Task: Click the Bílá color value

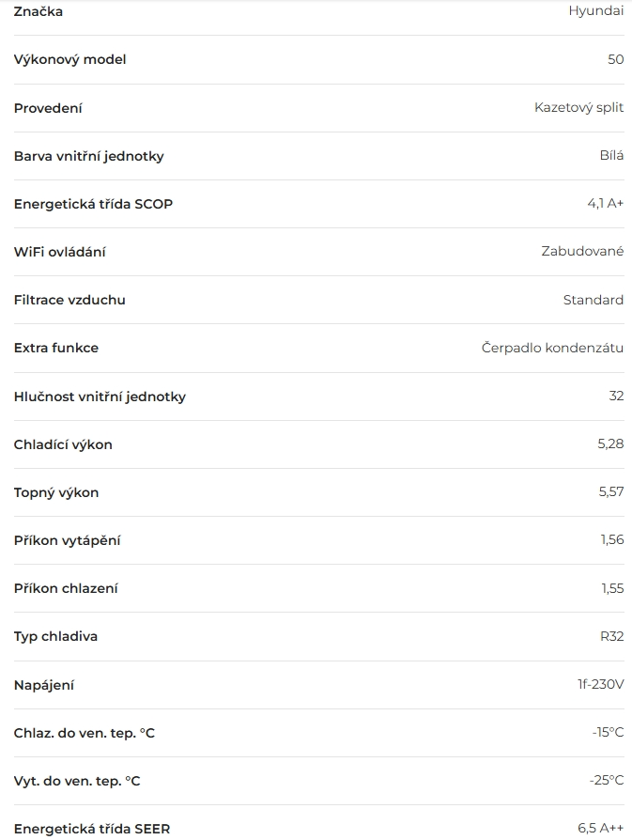Action: tap(610, 155)
